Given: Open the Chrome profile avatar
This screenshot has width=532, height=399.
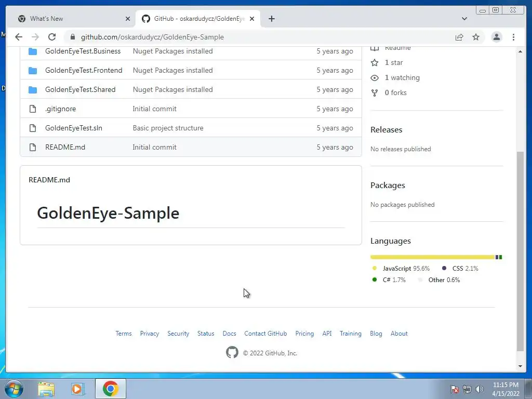Looking at the screenshot, I should (x=496, y=37).
